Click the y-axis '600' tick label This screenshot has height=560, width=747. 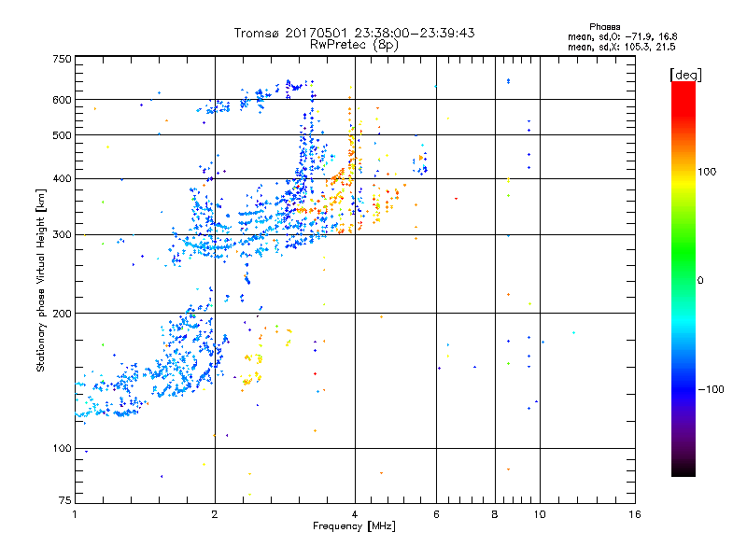tap(62, 100)
